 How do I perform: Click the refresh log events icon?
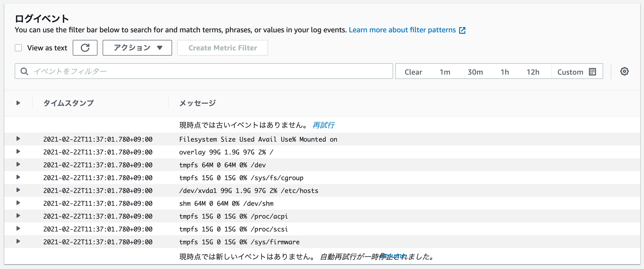click(x=85, y=48)
